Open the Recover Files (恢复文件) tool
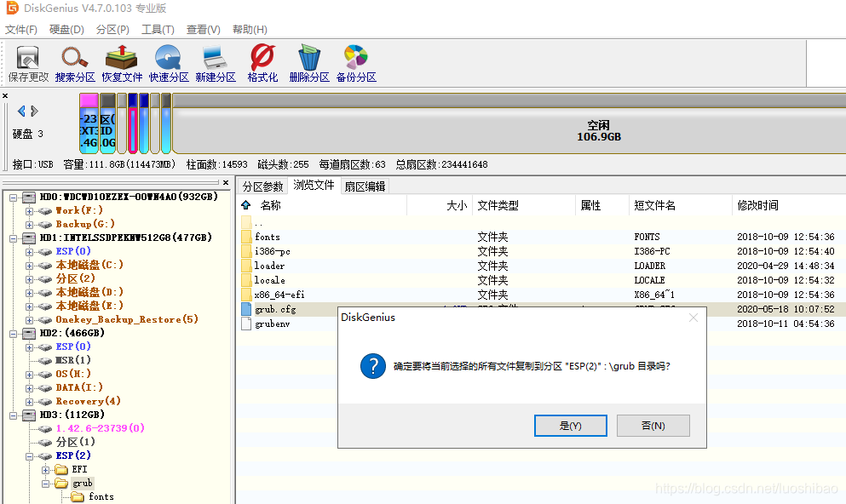Viewport: 846px width, 504px height. [122, 64]
